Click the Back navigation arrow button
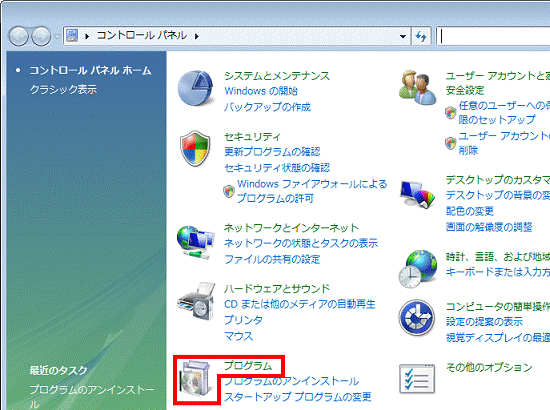The height and width of the screenshot is (410, 550). [18, 36]
